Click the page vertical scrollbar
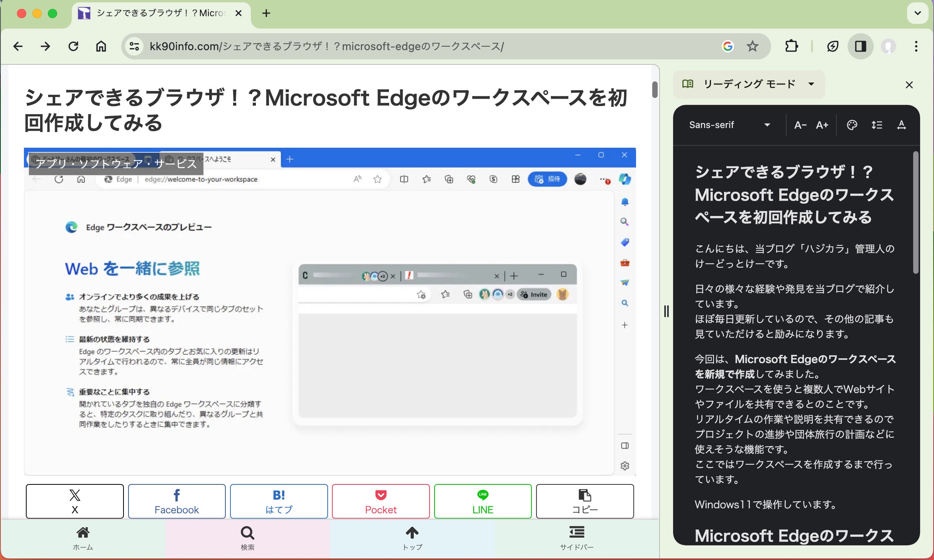 coord(655,89)
